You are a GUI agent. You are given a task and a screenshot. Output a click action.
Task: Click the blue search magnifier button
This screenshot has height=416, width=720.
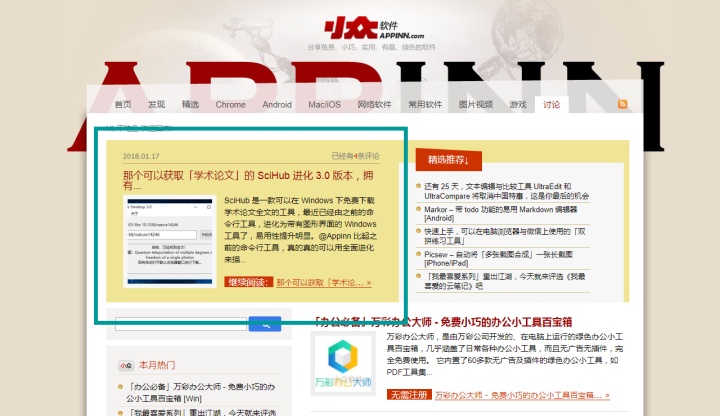tap(265, 324)
